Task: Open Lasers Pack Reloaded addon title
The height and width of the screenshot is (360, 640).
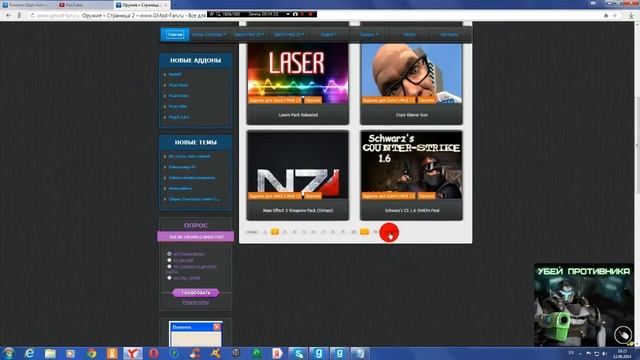Action: (x=298, y=115)
